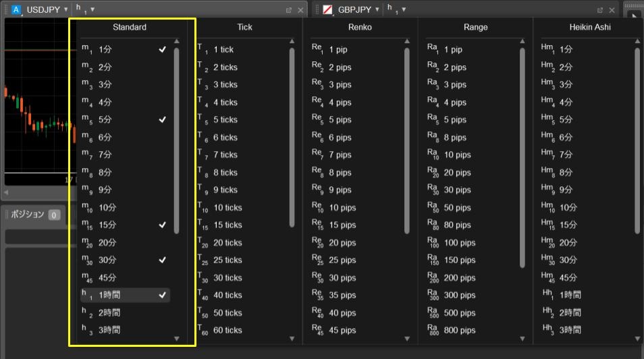Click the T10 icon for 10 ticks
644x359 pixels.
(203, 208)
